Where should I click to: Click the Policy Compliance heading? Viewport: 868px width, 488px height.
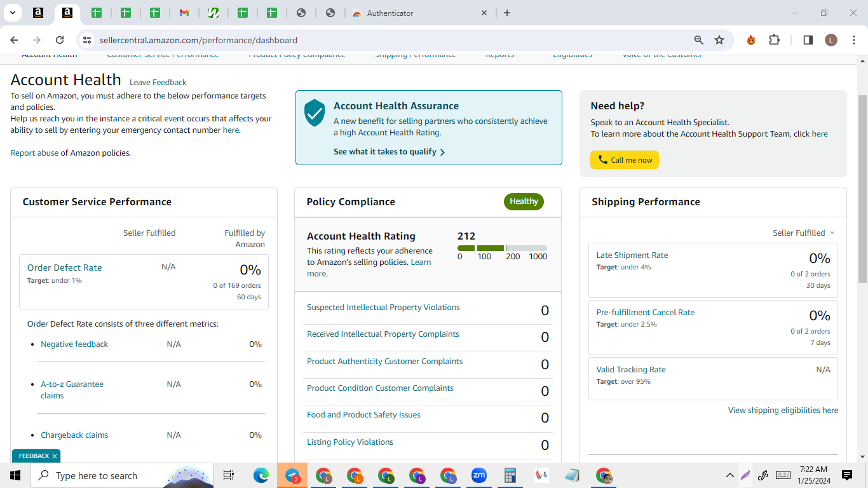click(x=351, y=202)
